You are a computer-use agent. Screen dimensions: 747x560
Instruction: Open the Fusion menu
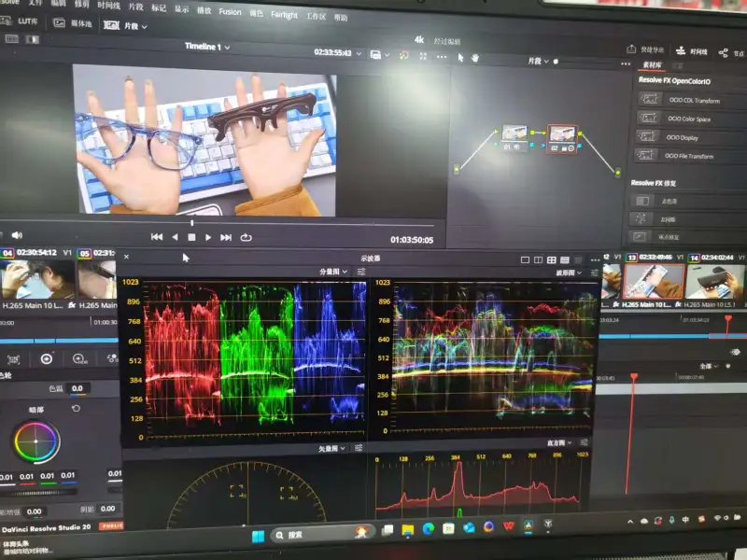pyautogui.click(x=230, y=12)
